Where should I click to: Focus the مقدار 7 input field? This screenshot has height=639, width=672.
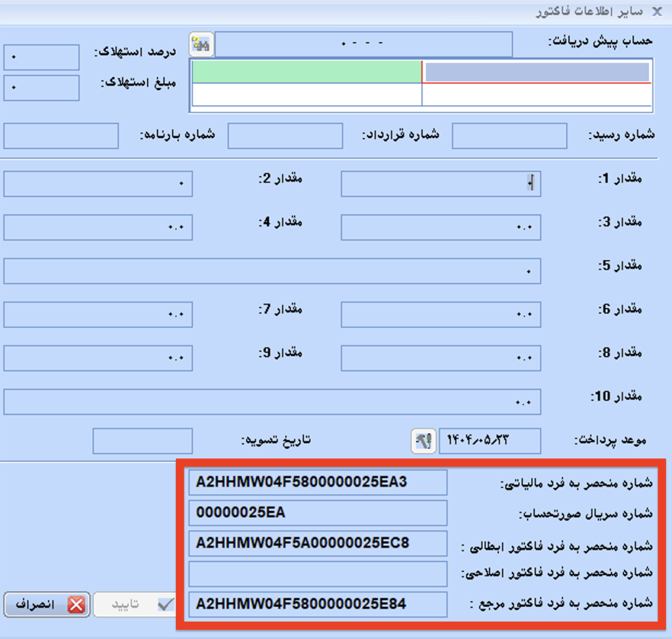(98, 315)
